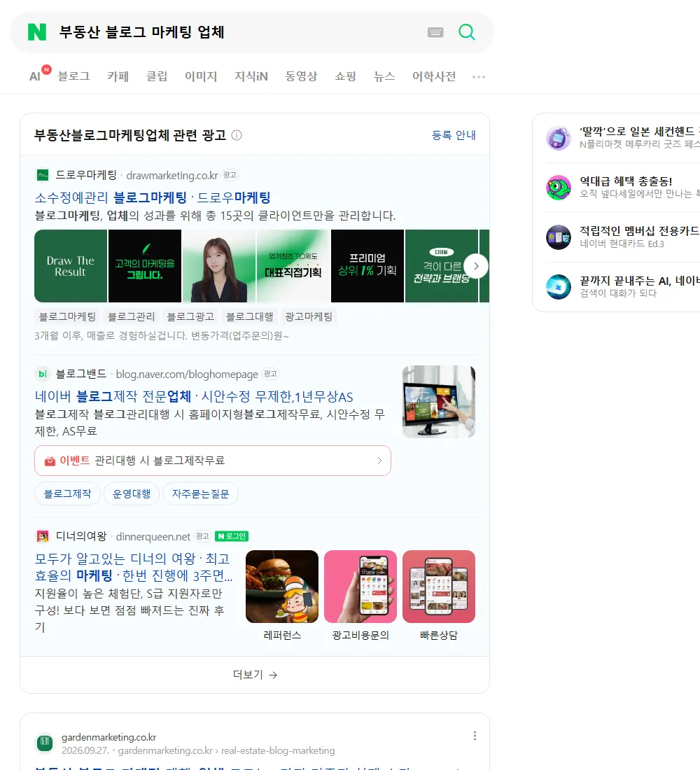This screenshot has height=770, width=700.
Task: Click the 디너의여왕 favicon icon
Action: pos(43,536)
